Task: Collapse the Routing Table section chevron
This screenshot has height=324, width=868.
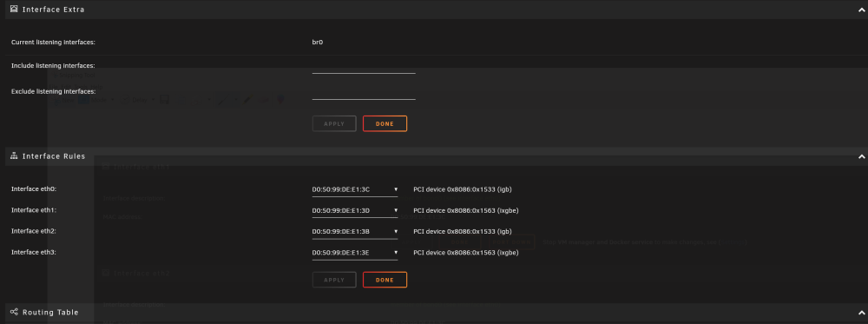Action: click(x=861, y=313)
